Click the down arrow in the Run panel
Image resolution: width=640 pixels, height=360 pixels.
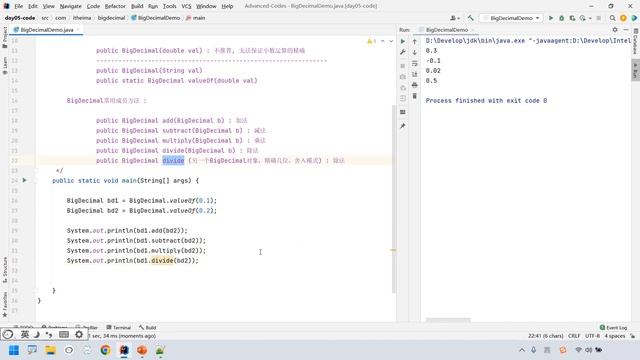(415, 52)
